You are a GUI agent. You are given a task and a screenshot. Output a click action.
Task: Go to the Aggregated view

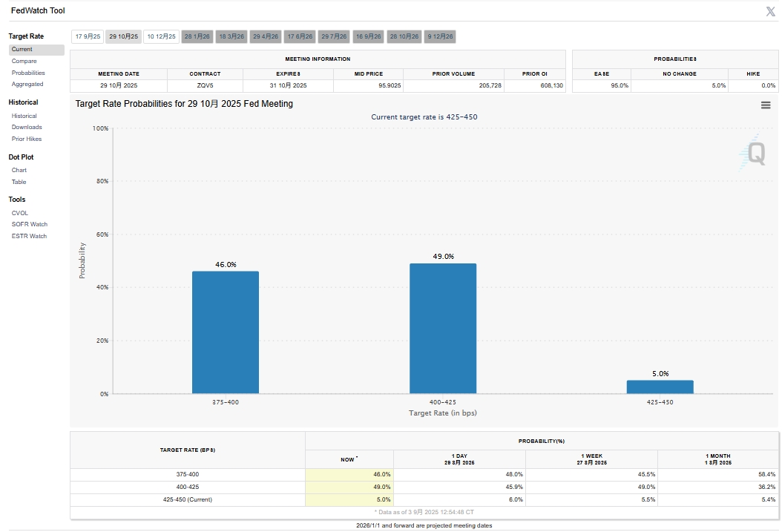tap(27, 85)
